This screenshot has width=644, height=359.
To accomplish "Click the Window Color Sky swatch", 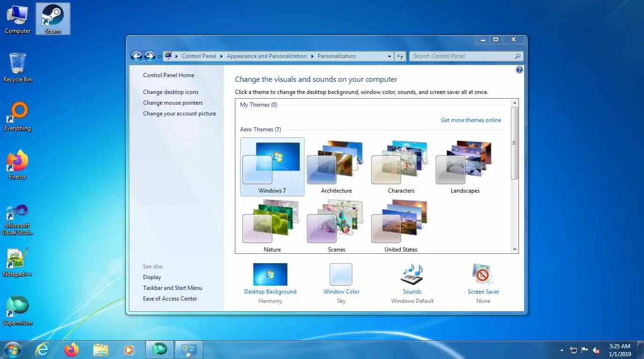I will click(341, 274).
